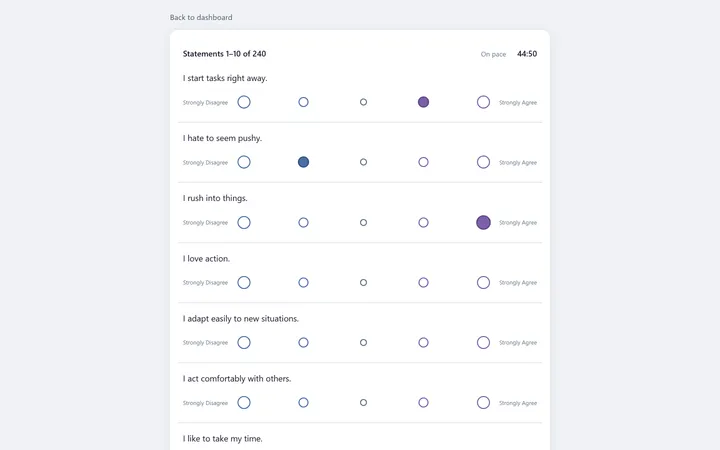Select Strongly Agree for 'I act comfortably with others'
Viewport: 720px width, 450px height.
point(483,403)
